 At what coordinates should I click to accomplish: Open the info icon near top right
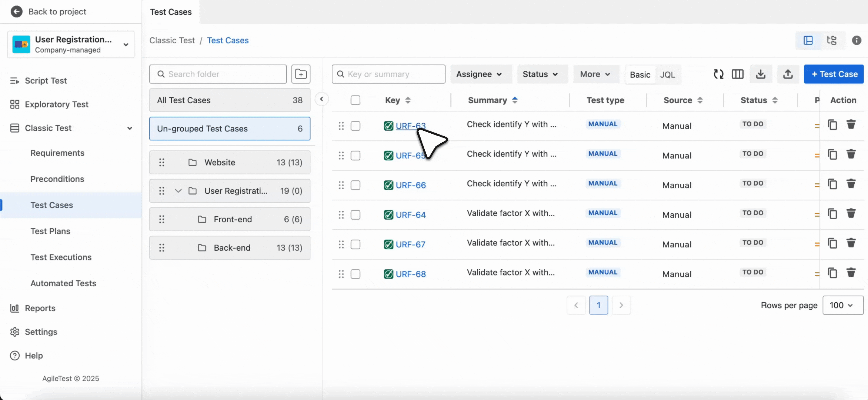pos(857,40)
